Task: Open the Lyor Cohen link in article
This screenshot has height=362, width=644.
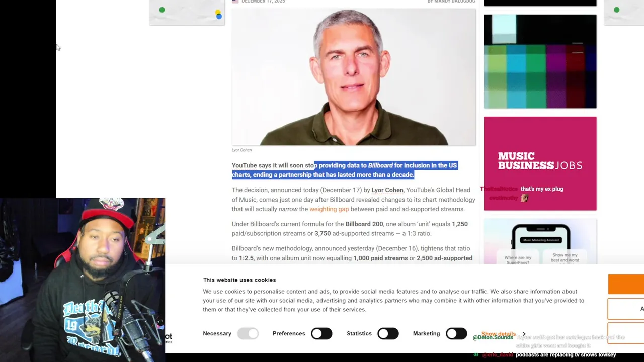Action: pyautogui.click(x=387, y=190)
